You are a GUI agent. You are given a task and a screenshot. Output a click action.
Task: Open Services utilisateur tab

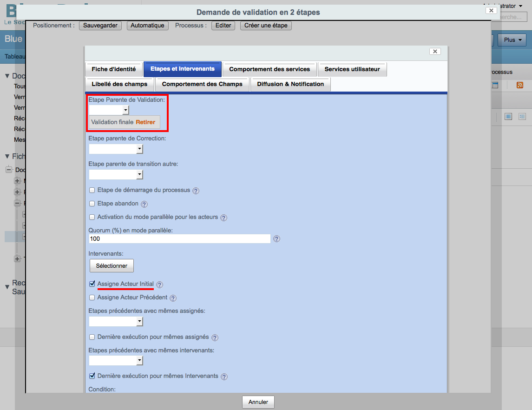click(x=352, y=69)
